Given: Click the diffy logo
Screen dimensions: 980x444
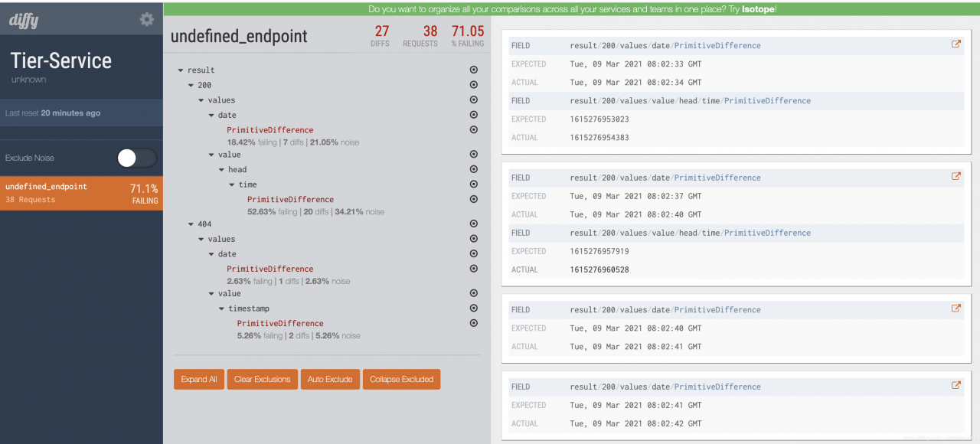Looking at the screenshot, I should pyautogui.click(x=24, y=21).
